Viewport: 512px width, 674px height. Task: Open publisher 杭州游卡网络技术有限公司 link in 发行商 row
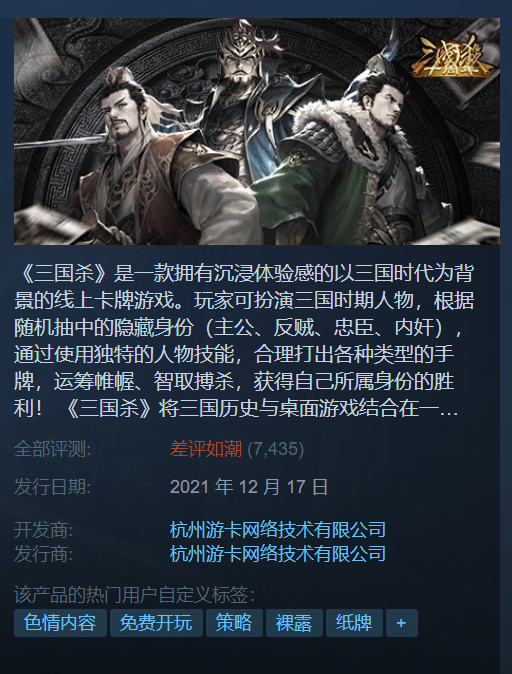point(278,554)
